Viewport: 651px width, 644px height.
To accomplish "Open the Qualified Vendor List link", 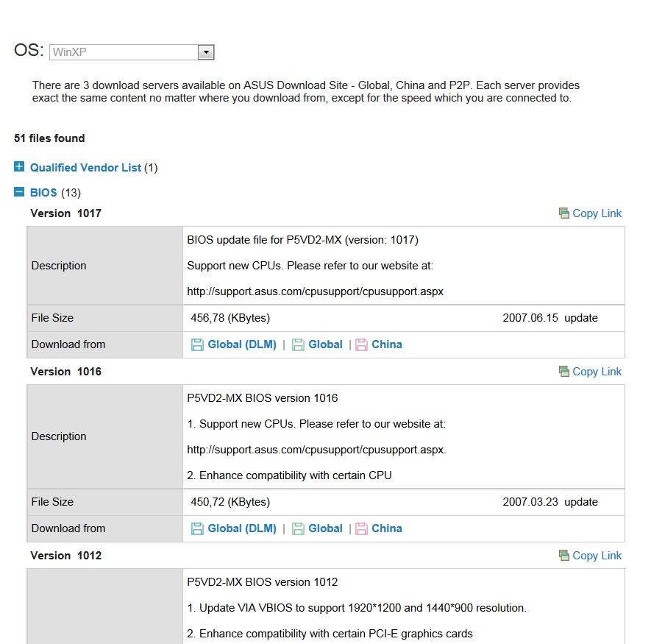I will pyautogui.click(x=85, y=168).
